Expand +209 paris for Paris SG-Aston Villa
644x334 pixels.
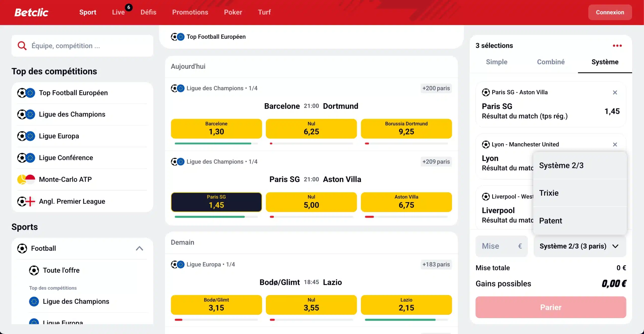[x=436, y=162]
